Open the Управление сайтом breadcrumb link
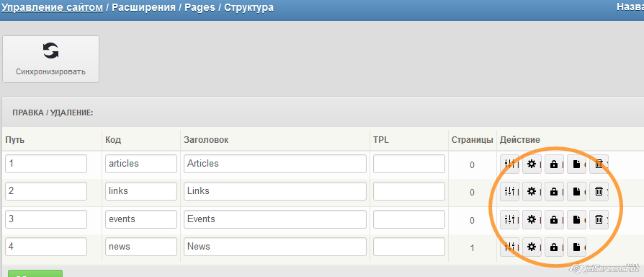The image size is (644, 277). (x=52, y=7)
